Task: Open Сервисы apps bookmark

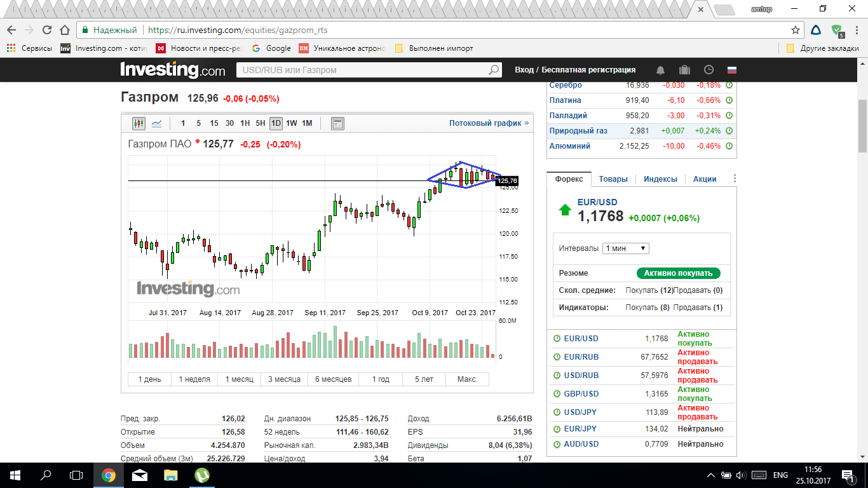Action: [x=29, y=48]
